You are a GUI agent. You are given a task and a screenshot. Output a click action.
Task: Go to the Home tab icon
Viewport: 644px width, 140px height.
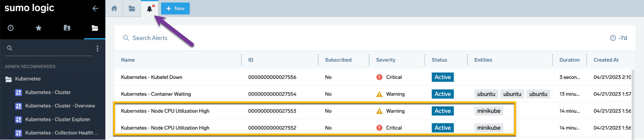[114, 8]
